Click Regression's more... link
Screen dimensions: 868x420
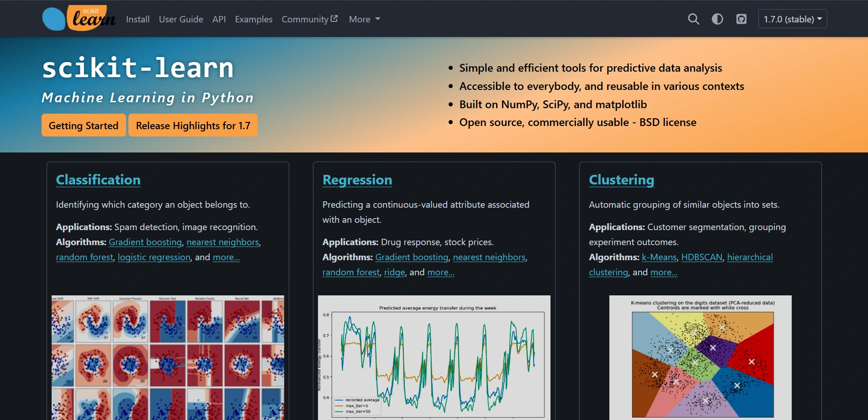pos(440,273)
